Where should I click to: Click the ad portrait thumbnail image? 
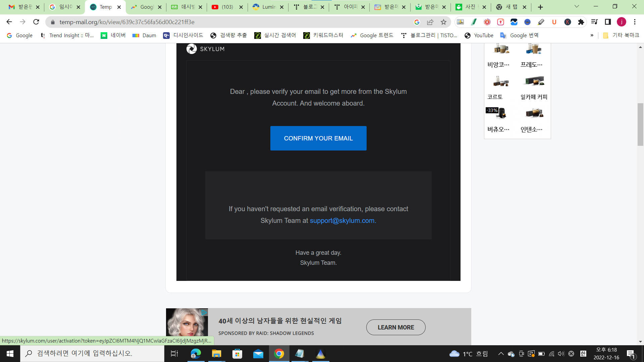coord(187,322)
